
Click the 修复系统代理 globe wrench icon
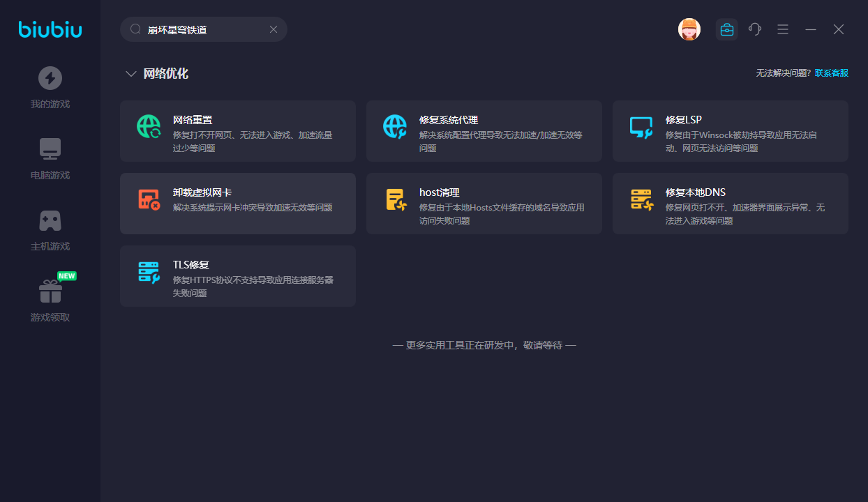tap(395, 126)
